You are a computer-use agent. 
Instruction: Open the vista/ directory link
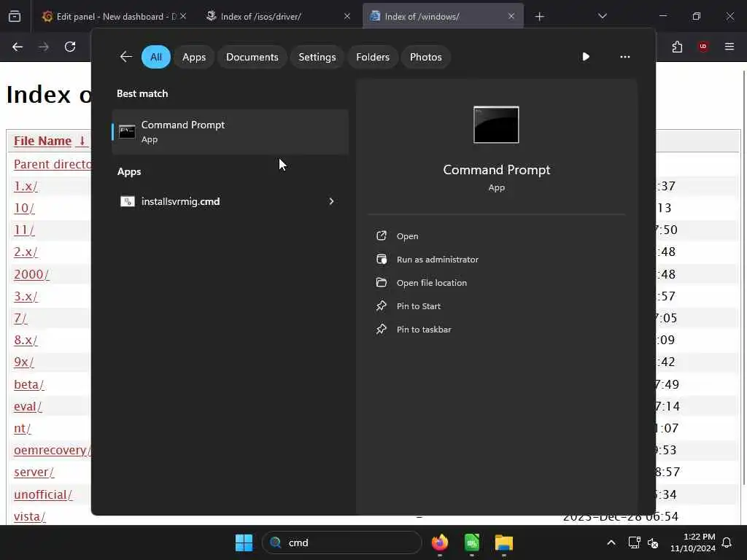30,516
